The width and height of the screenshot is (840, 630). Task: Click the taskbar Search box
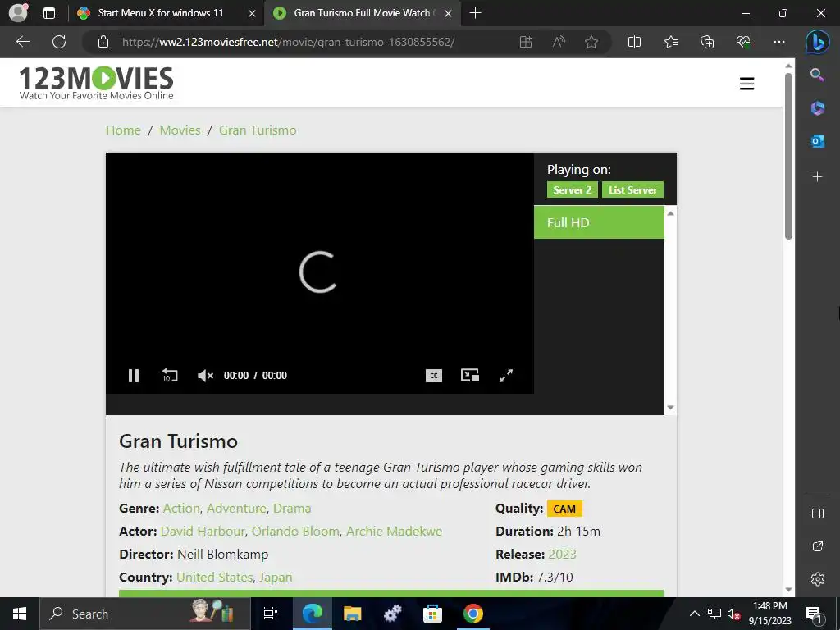pos(145,614)
